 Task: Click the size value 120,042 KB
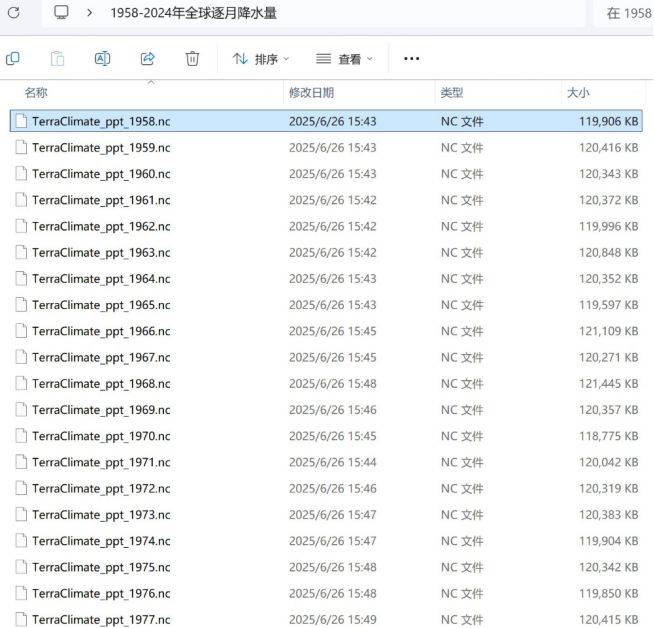(609, 462)
